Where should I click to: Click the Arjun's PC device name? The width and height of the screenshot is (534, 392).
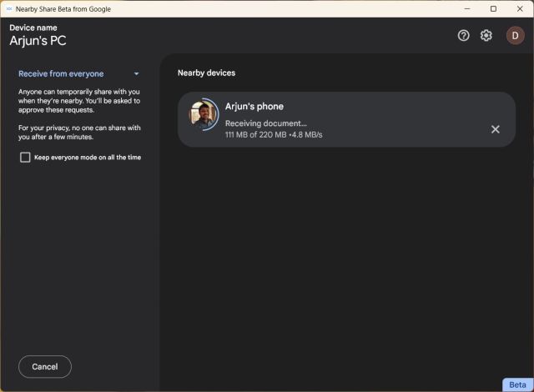[38, 41]
